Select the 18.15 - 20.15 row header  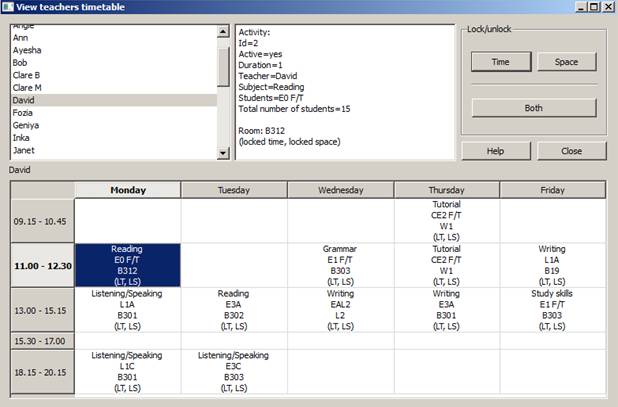pyautogui.click(x=41, y=371)
